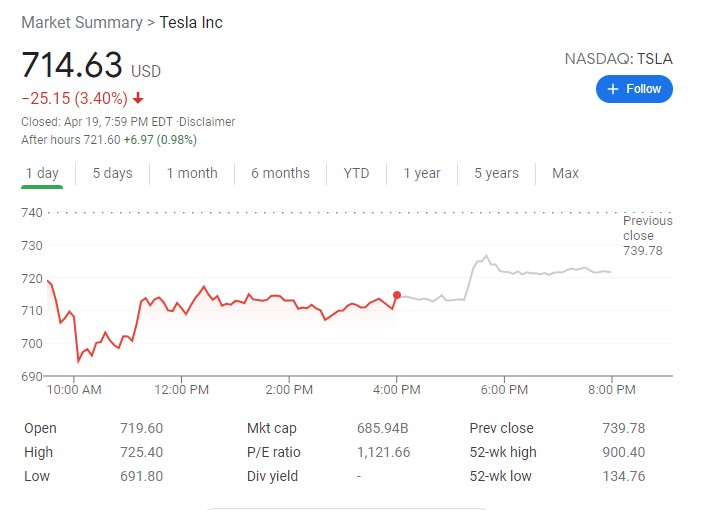Image resolution: width=713 pixels, height=510 pixels.
Task: Click the Mkt cap value 685.94B
Action: [x=383, y=428]
